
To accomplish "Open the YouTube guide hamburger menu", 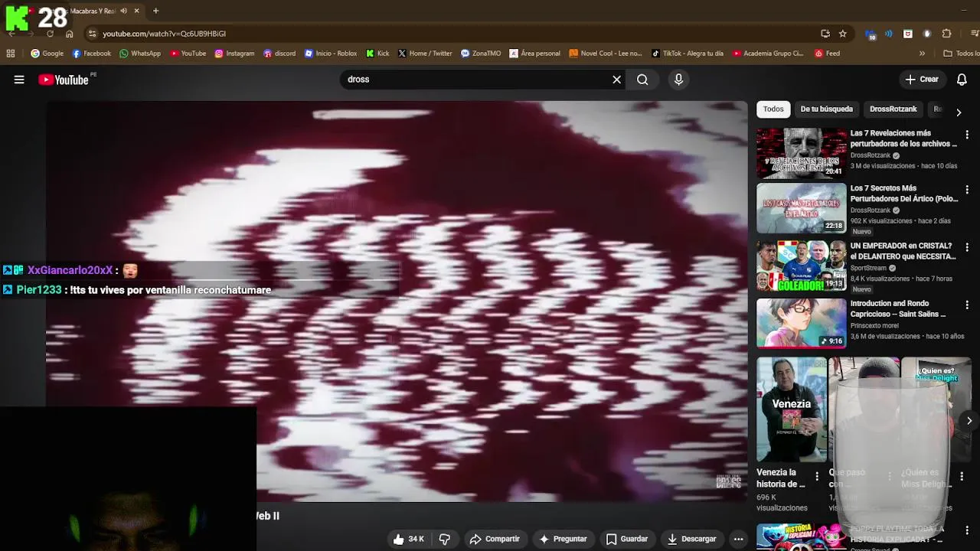I will tap(19, 80).
